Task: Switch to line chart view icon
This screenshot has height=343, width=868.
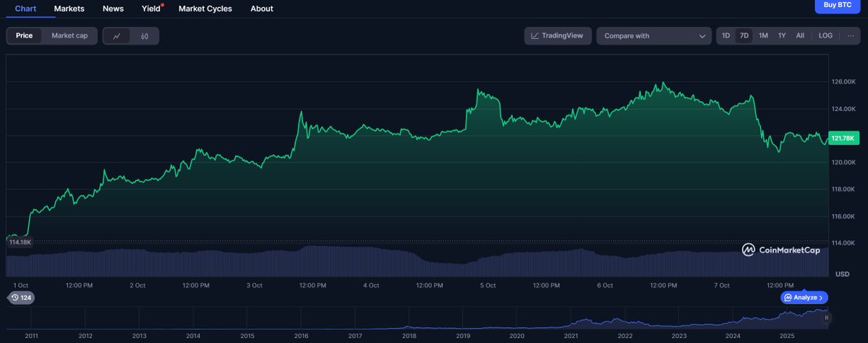Action: (x=117, y=35)
